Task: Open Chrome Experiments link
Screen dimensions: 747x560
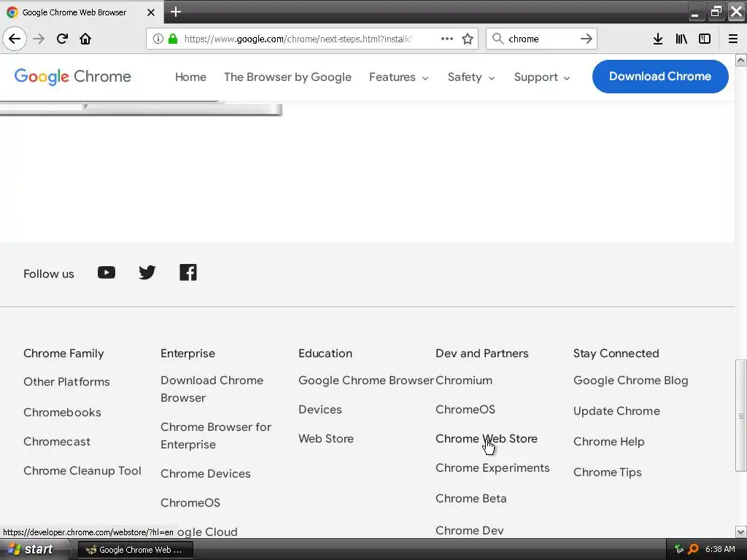Action: coord(492,468)
